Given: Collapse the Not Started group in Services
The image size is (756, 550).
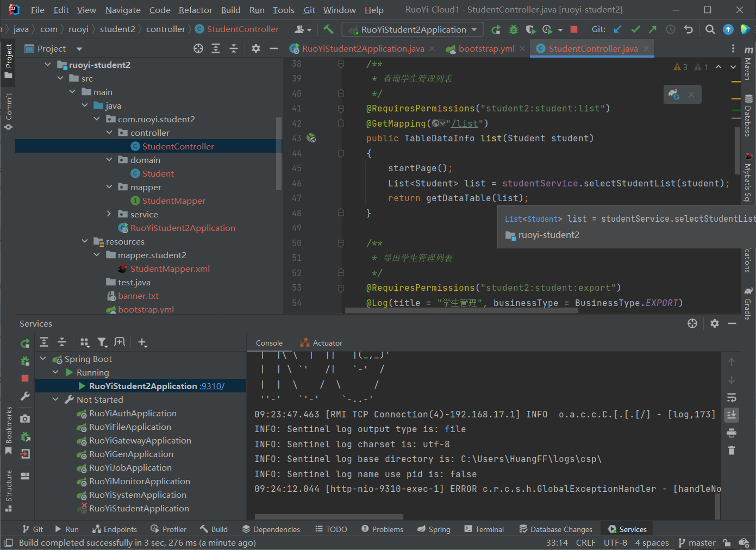Looking at the screenshot, I should point(55,399).
